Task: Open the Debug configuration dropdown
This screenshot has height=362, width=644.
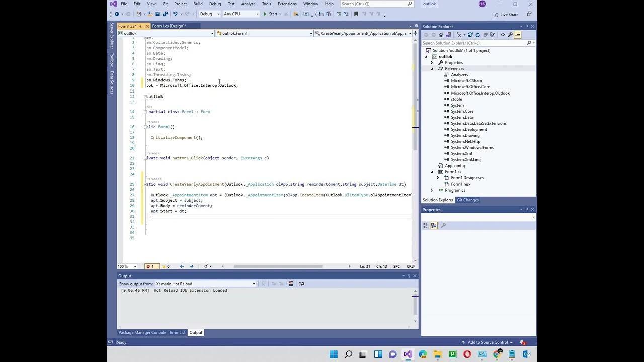Action: click(209, 14)
